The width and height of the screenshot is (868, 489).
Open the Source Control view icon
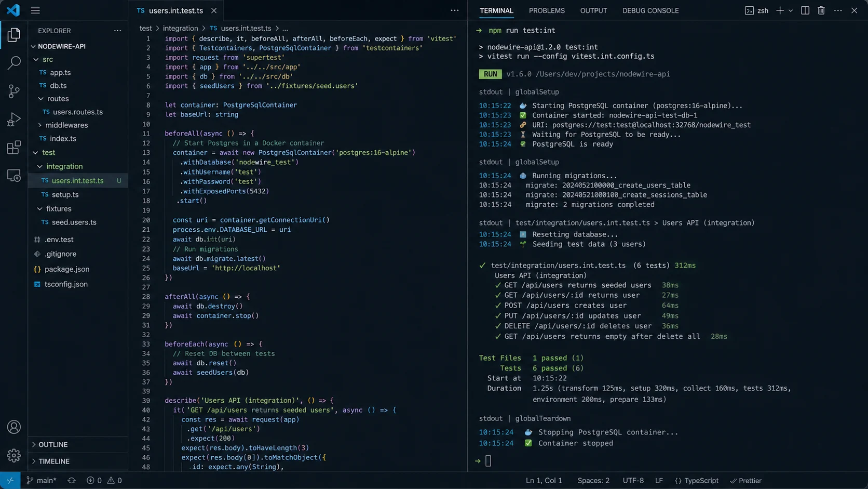click(14, 91)
